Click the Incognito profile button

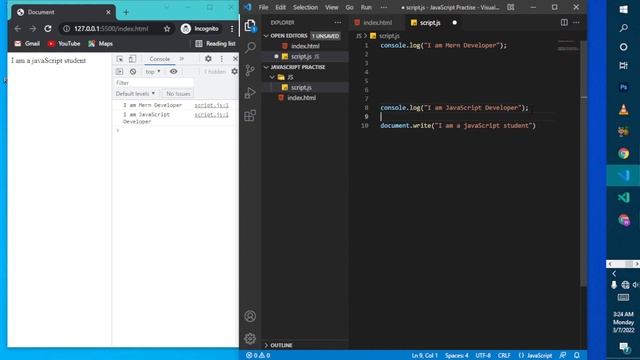click(x=200, y=29)
